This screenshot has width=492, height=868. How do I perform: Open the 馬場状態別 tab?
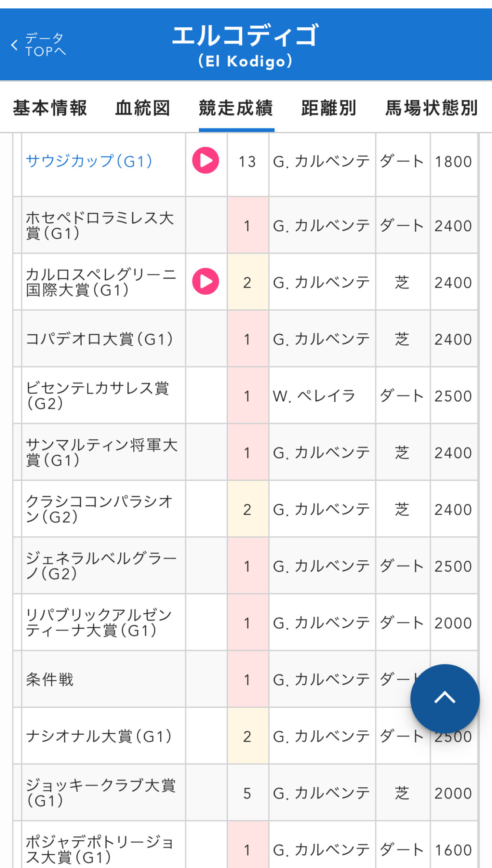point(432,108)
